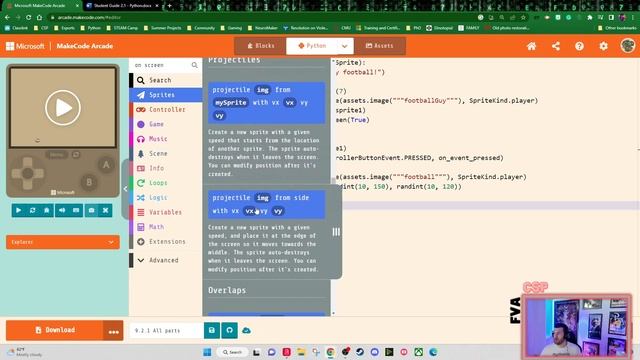Open Microsoft Edge from the taskbar
The image size is (640, 360).
coord(433,352)
